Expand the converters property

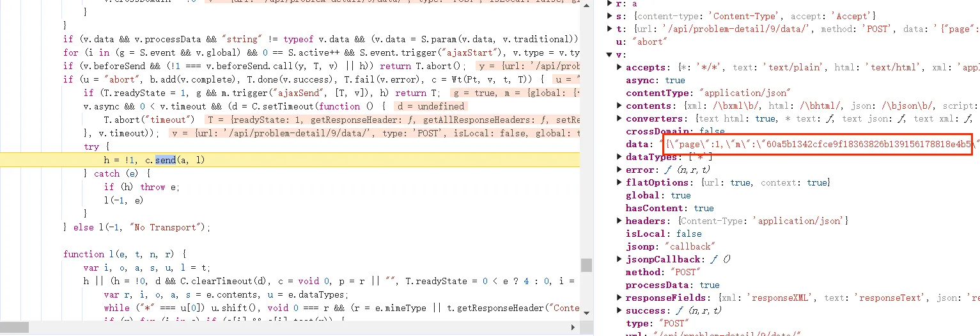[x=619, y=118]
